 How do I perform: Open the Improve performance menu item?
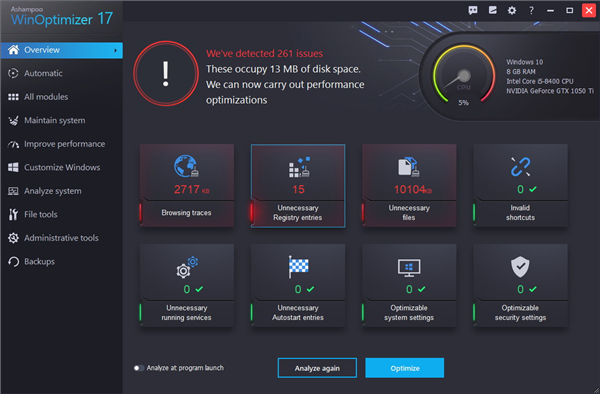point(61,144)
